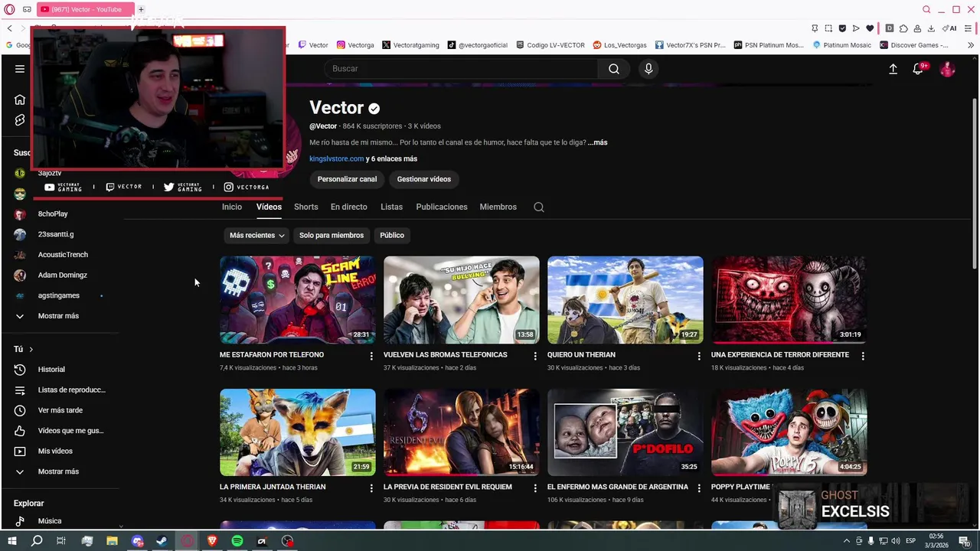Activate voice search microphone
The image size is (980, 551).
(x=648, y=69)
